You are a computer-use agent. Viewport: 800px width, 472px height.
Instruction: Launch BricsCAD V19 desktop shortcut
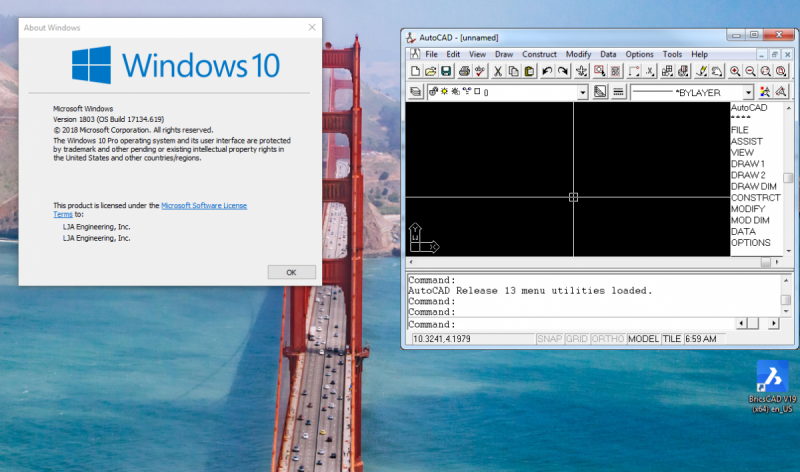click(x=771, y=377)
